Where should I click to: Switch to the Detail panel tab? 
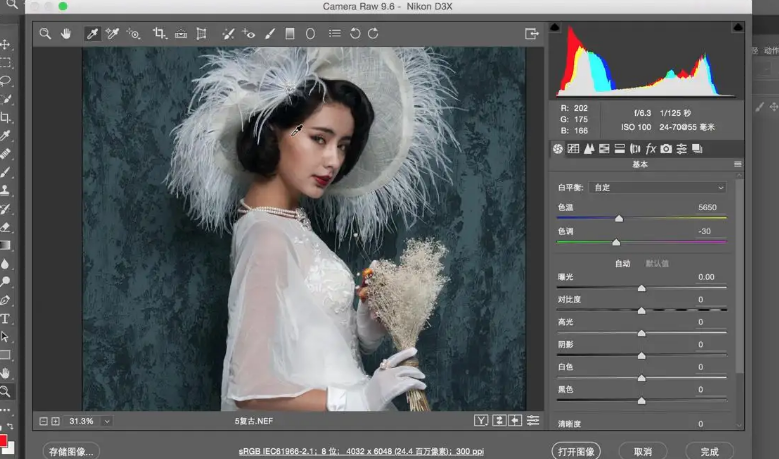[x=589, y=149]
